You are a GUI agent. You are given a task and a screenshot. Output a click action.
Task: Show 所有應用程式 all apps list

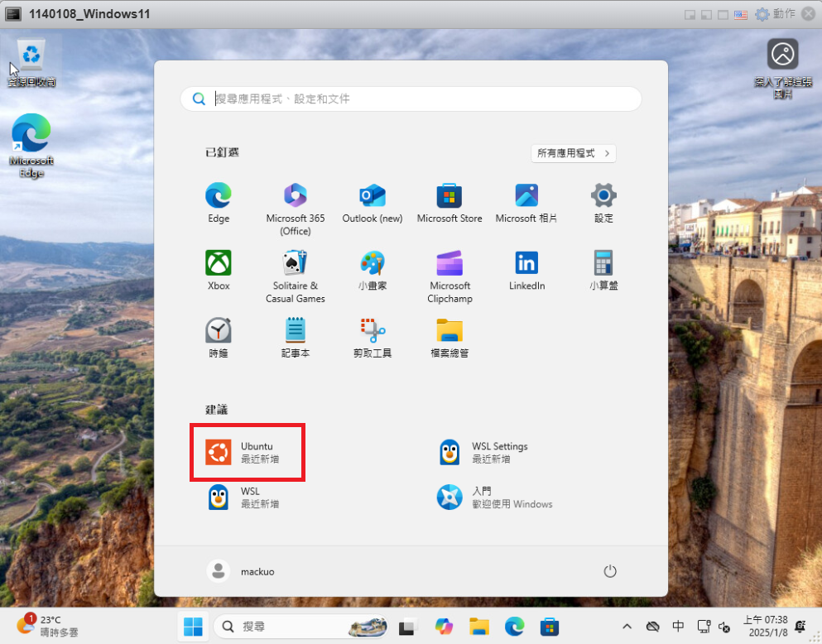coord(573,153)
